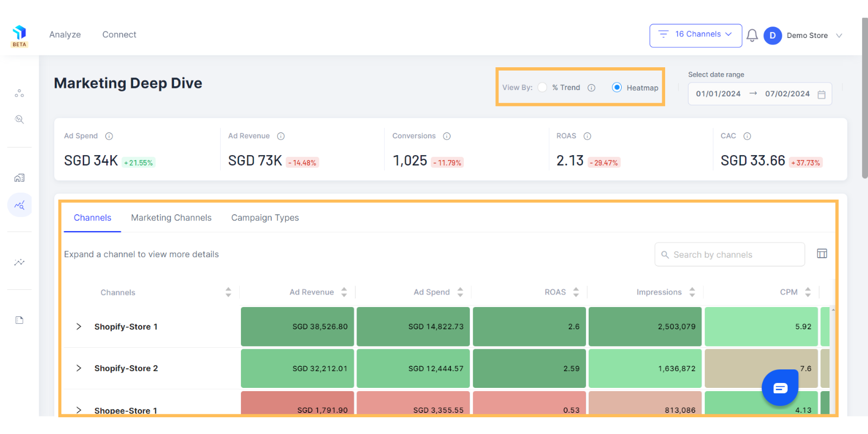Click the end date 07/02/2024
The image size is (868, 434).
(x=787, y=94)
